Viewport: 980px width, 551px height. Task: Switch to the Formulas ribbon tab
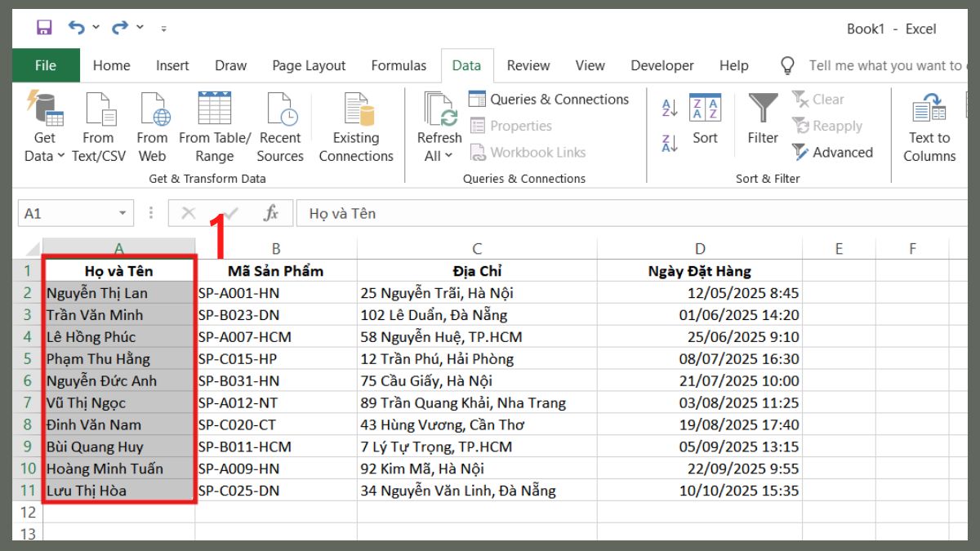click(x=399, y=65)
